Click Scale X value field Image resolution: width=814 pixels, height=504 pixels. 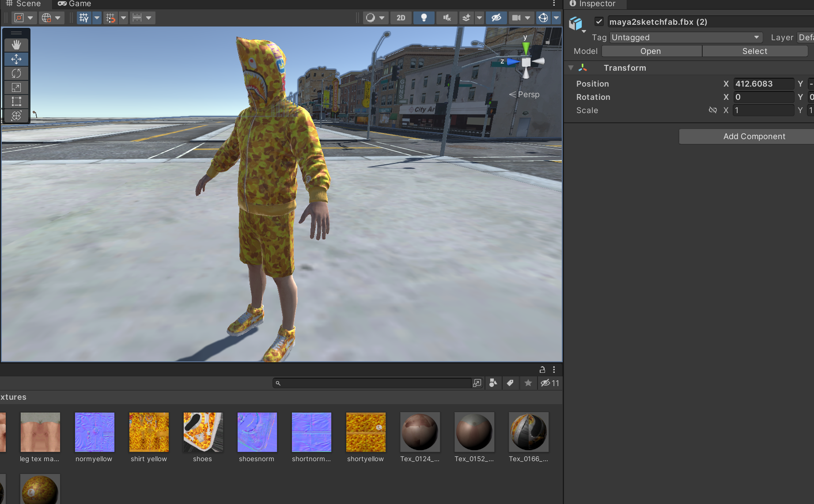pyautogui.click(x=763, y=110)
